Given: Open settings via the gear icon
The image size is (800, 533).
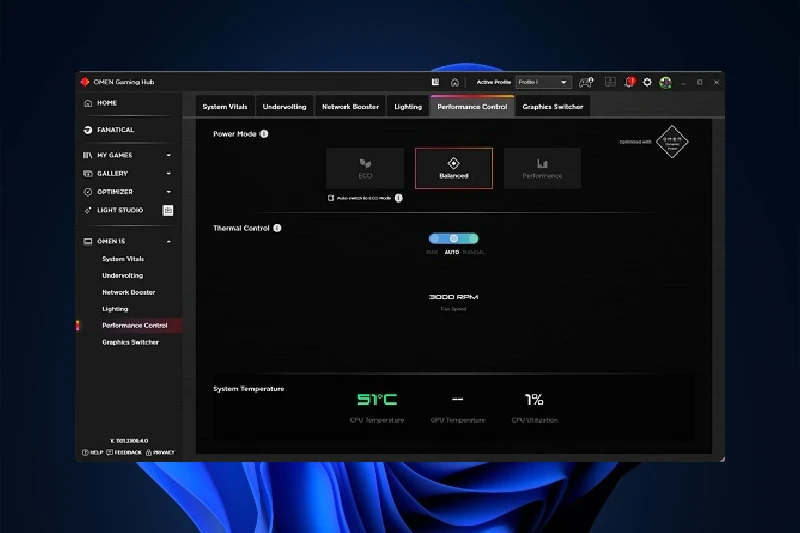Looking at the screenshot, I should click(647, 82).
